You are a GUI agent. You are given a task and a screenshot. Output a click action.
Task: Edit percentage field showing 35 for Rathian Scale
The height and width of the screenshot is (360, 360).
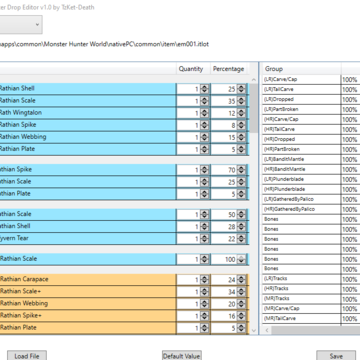tap(224, 101)
